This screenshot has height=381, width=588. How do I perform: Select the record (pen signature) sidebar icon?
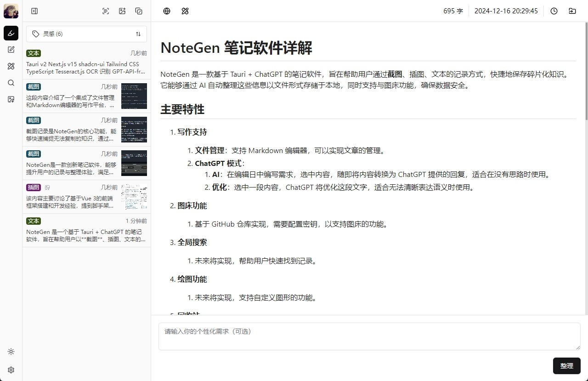click(x=11, y=33)
